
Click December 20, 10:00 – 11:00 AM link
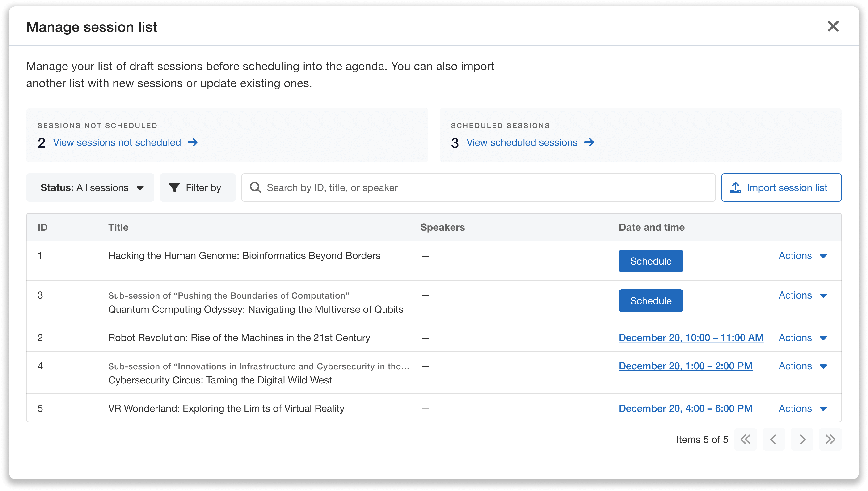pyautogui.click(x=691, y=337)
